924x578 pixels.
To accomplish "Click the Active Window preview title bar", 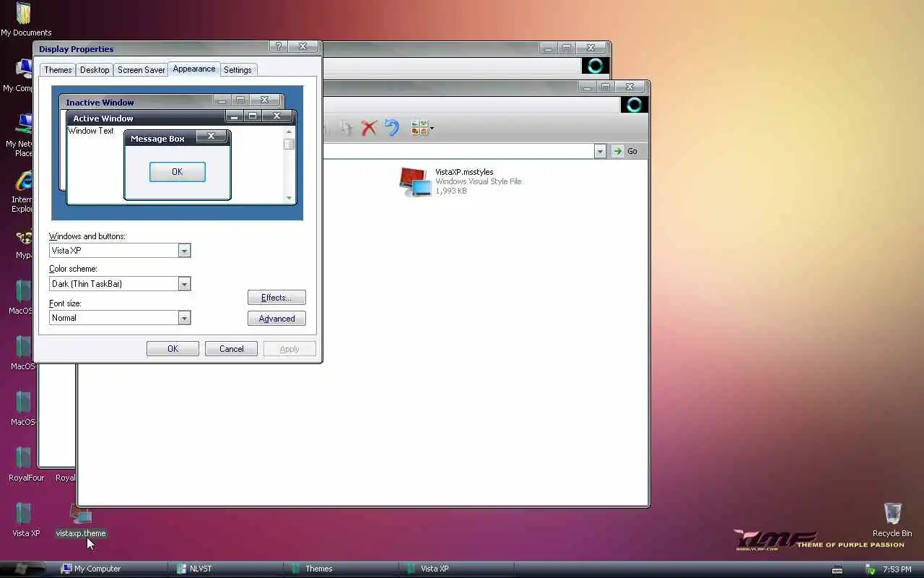I will (180, 118).
